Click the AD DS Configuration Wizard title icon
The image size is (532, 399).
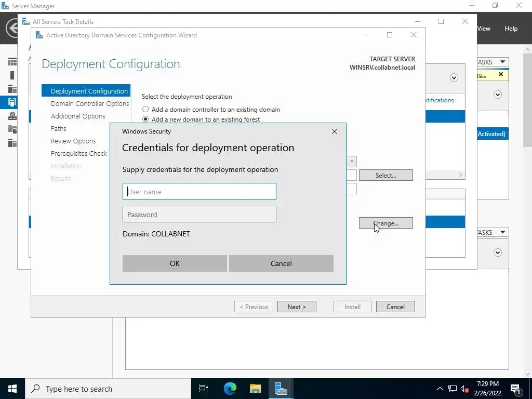(x=39, y=35)
